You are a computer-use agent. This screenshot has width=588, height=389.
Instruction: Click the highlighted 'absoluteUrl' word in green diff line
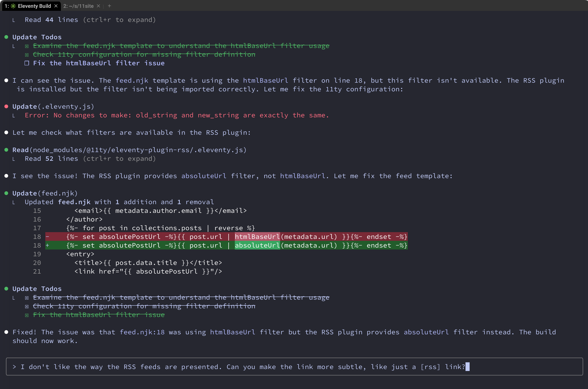(257, 245)
